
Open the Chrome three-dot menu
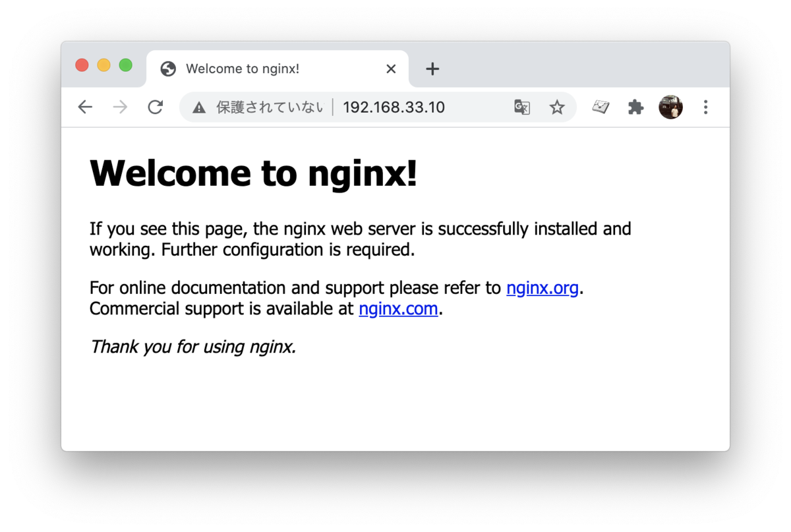705,107
